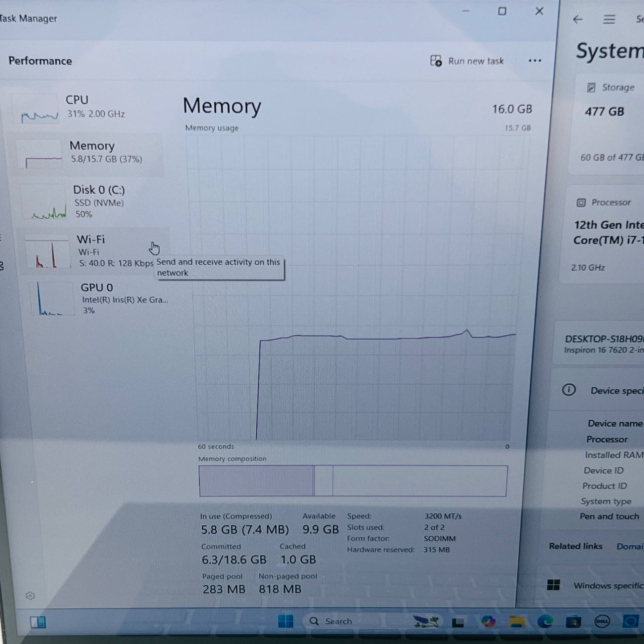Open Memory performance entry label
The width and height of the screenshot is (644, 644).
click(92, 146)
